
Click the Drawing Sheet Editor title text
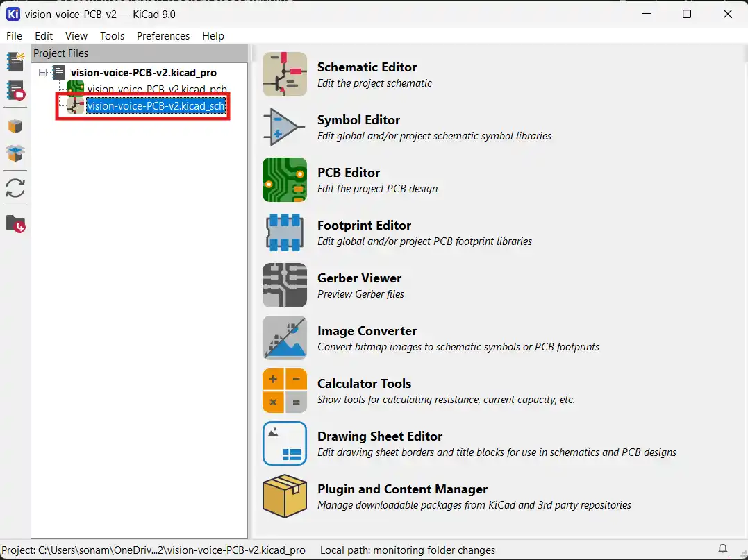tap(380, 436)
